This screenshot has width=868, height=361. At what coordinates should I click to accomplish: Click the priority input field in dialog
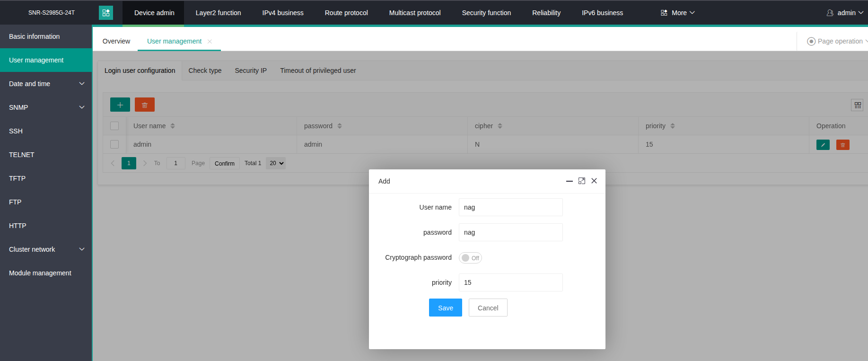tap(511, 282)
